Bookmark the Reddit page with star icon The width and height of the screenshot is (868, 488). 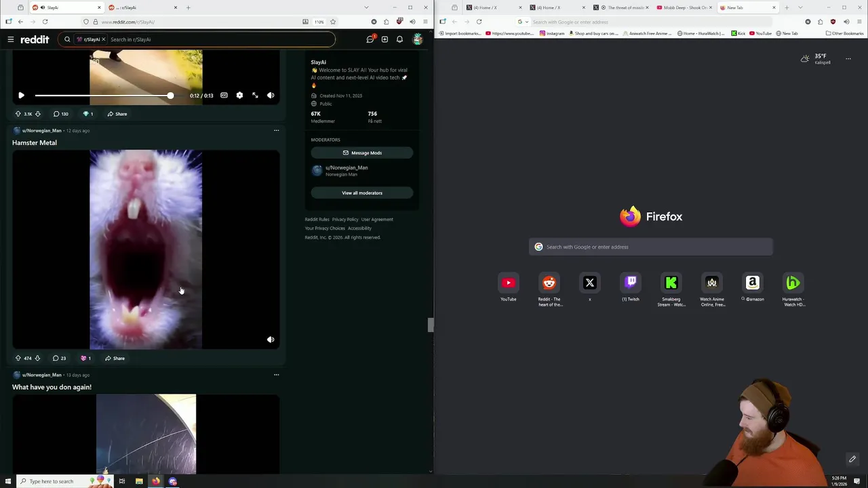(x=333, y=22)
